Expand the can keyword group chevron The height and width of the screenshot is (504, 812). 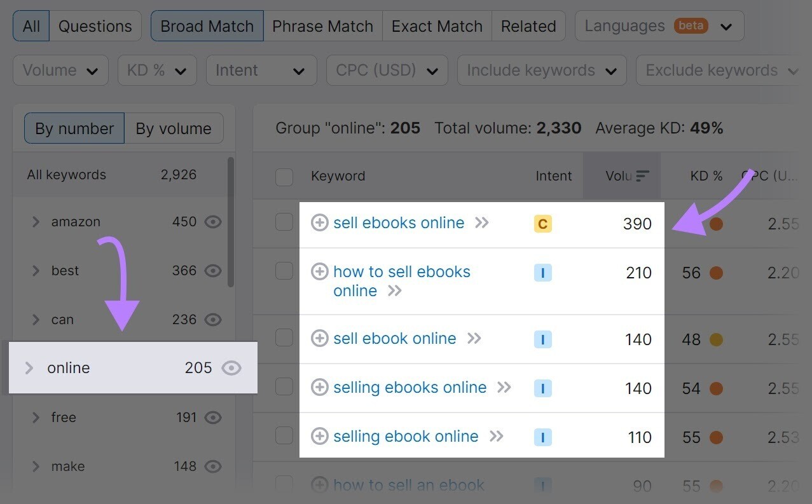point(36,320)
